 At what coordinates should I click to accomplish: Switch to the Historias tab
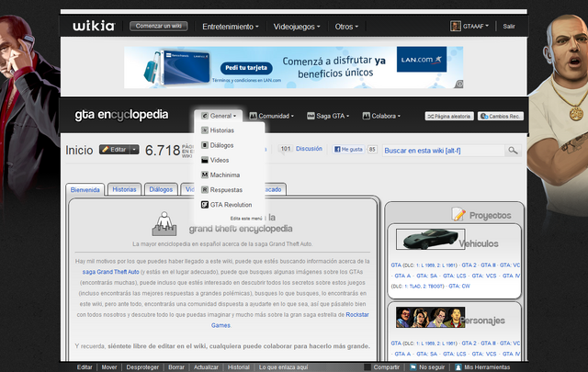[124, 189]
